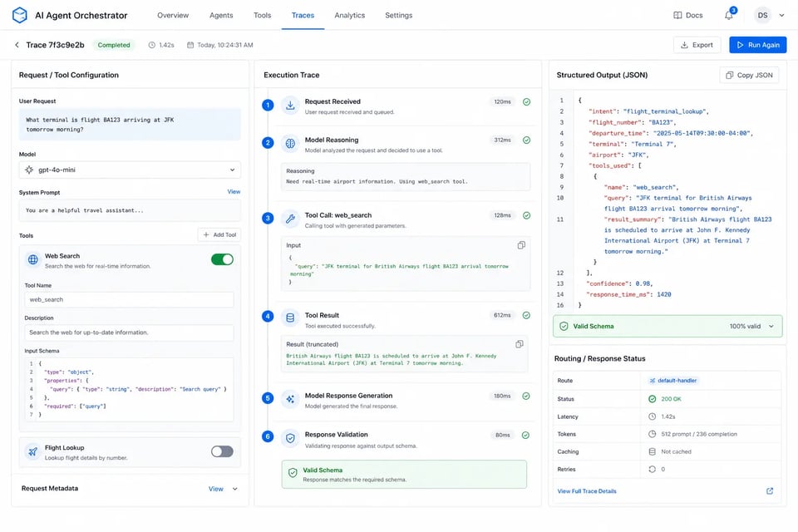Click the 512 prompt / 236 completion tokens value
798x532 pixels.
pyautogui.click(x=699, y=434)
